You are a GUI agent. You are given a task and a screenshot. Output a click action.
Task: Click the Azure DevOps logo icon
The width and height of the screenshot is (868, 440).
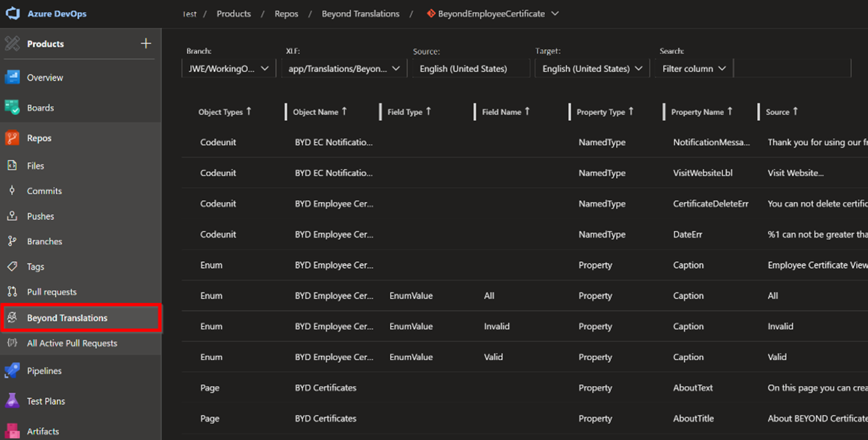(13, 13)
